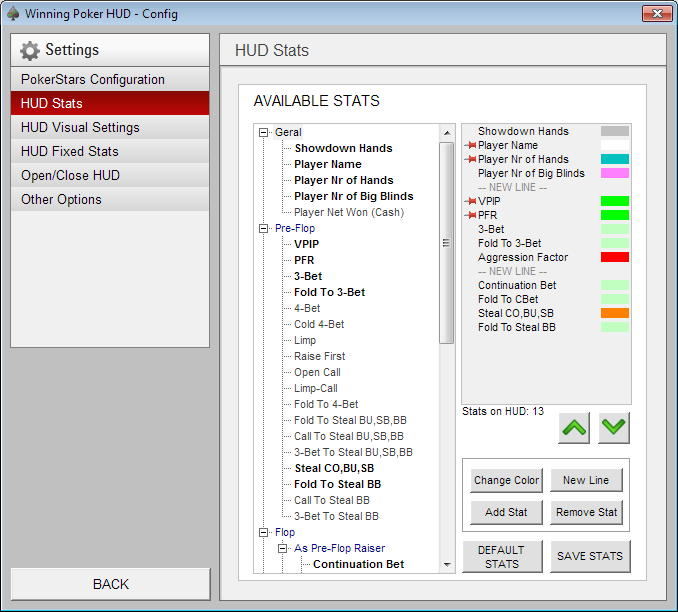This screenshot has width=678, height=612.
Task: Collapse the Flop tree group
Action: pyautogui.click(x=263, y=532)
